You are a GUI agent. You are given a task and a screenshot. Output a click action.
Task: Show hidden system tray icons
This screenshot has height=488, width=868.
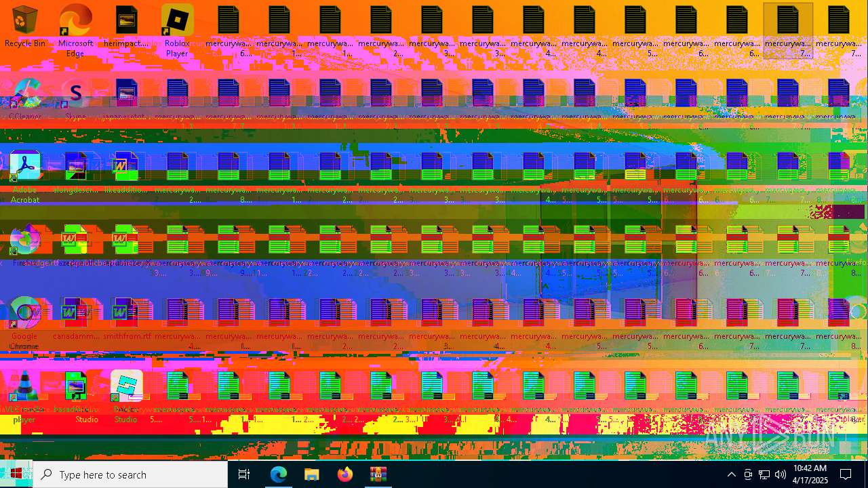tap(731, 474)
